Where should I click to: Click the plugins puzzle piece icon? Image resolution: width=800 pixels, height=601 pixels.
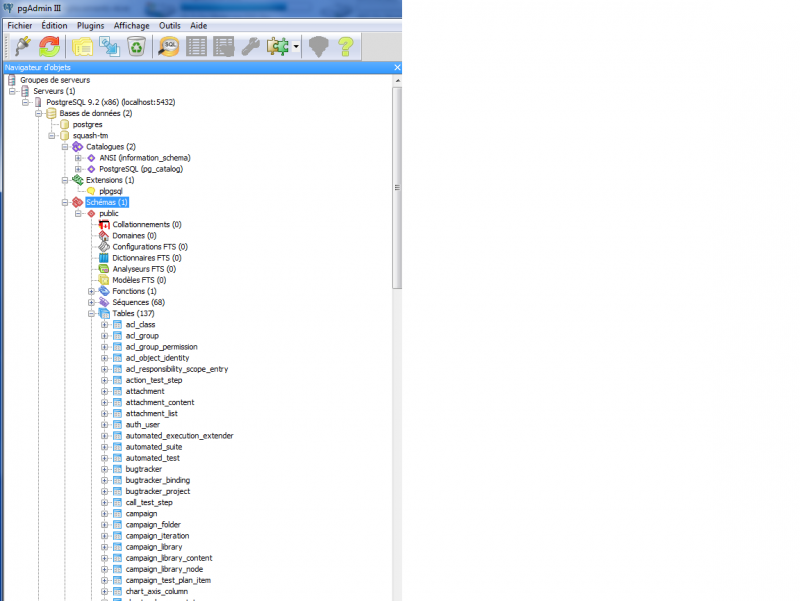[x=278, y=46]
